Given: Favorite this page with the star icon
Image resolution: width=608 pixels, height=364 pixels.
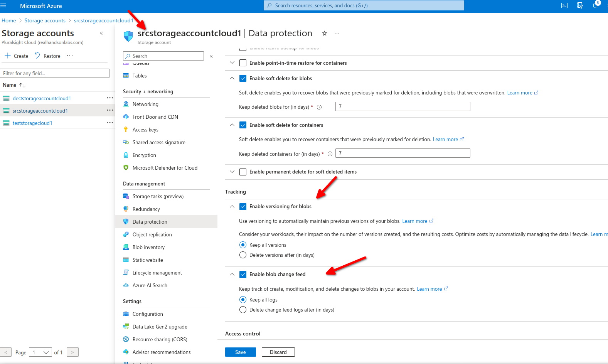Looking at the screenshot, I should click(325, 34).
